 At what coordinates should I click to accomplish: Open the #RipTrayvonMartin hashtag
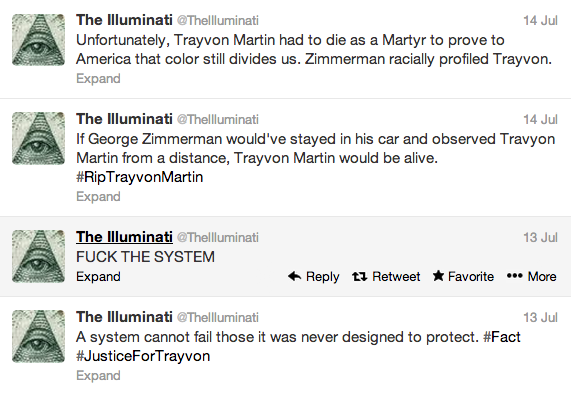(139, 177)
